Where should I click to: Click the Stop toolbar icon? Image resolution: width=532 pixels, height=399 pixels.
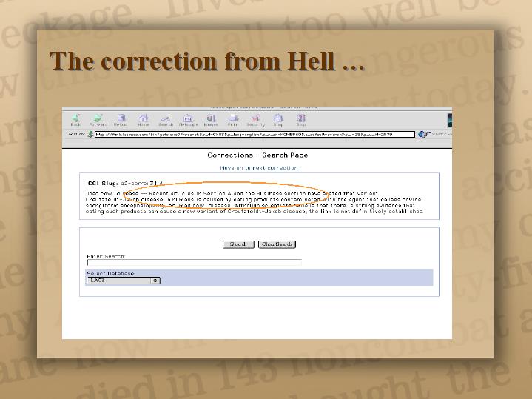point(301,120)
